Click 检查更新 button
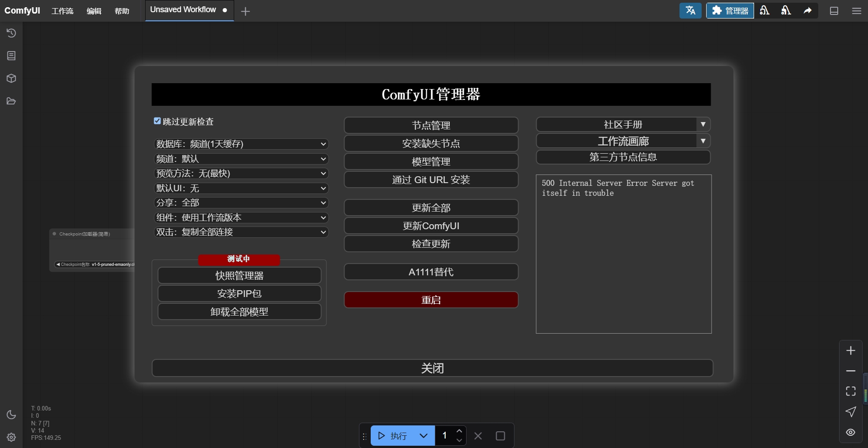Image resolution: width=868 pixels, height=448 pixels. point(431,244)
